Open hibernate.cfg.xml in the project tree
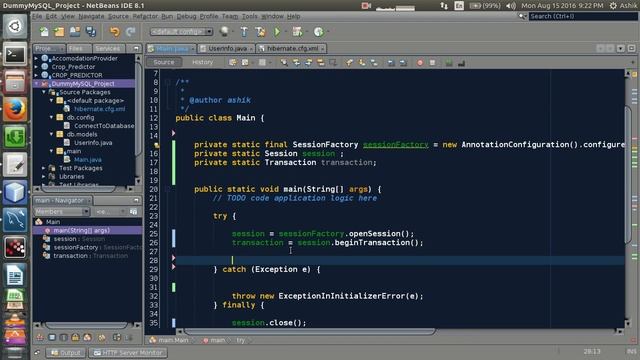640x360 pixels. [x=99, y=109]
